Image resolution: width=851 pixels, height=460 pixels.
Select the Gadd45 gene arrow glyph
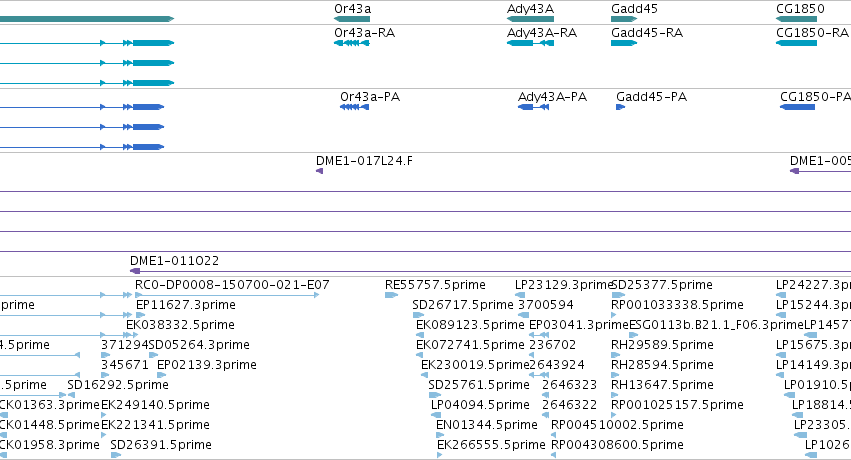[624, 19]
